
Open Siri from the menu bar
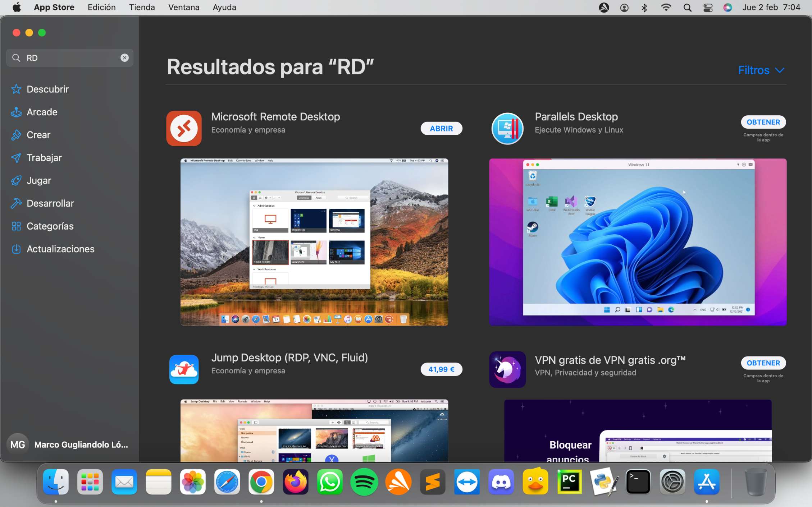coord(727,8)
